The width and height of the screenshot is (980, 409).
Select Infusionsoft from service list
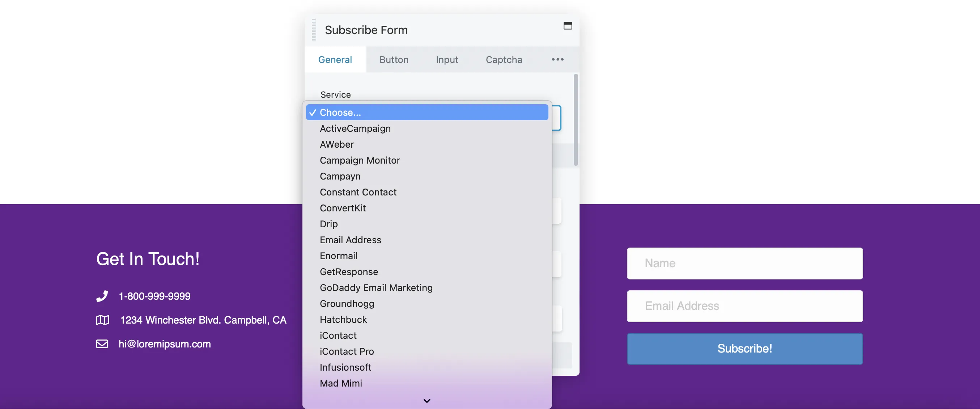(345, 367)
